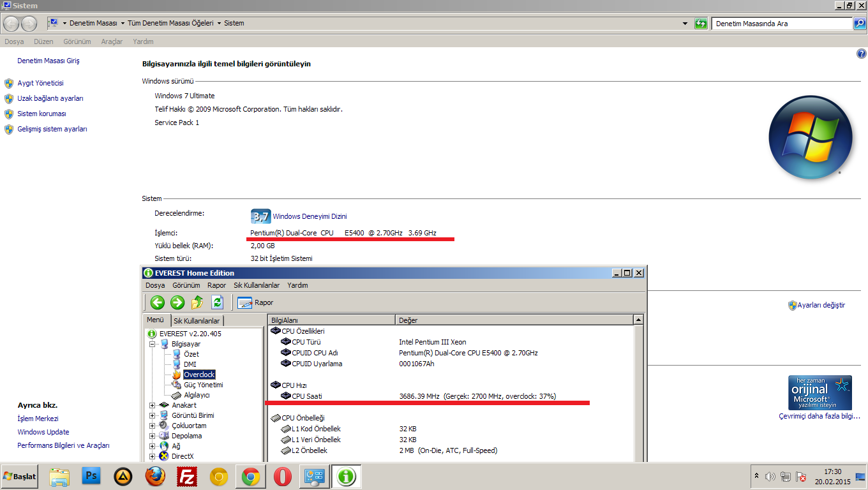Screen dimensions: 868x490
Task: Open Gelişmiş sistem ayarları
Action: 52,129
